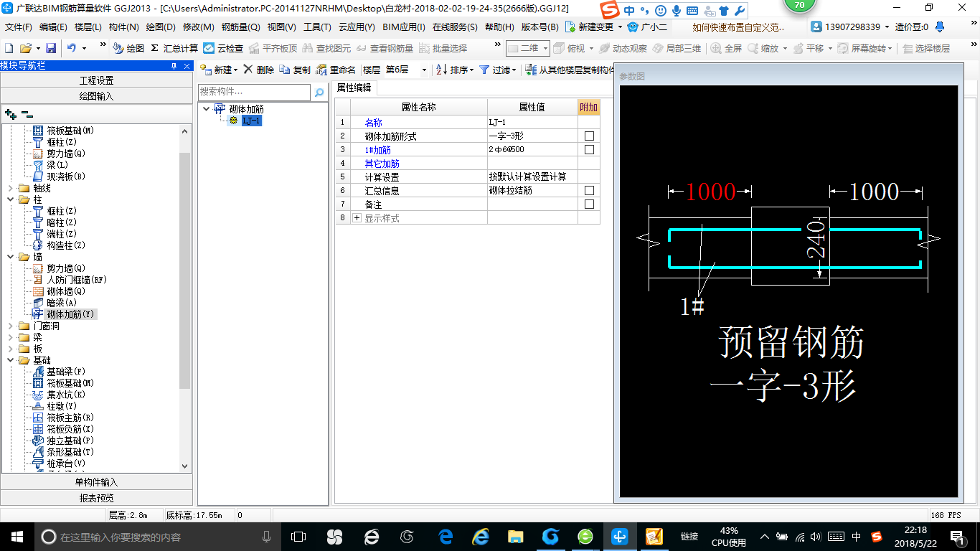Screen dimensions: 980x551
Task: Pin the 模块导航栏 panel
Action: pos(174,66)
